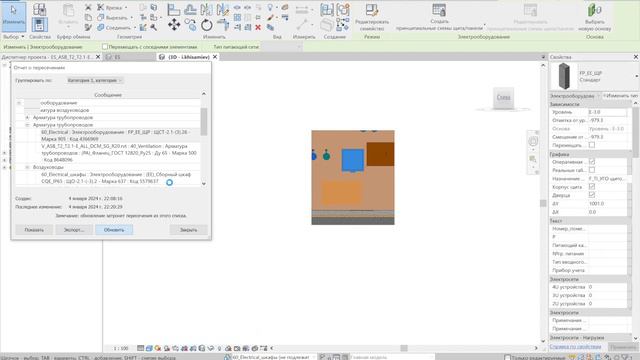Select V_ASB ventilation Арматура трубопроводов row
This screenshot has width=640, height=360.
point(119,153)
